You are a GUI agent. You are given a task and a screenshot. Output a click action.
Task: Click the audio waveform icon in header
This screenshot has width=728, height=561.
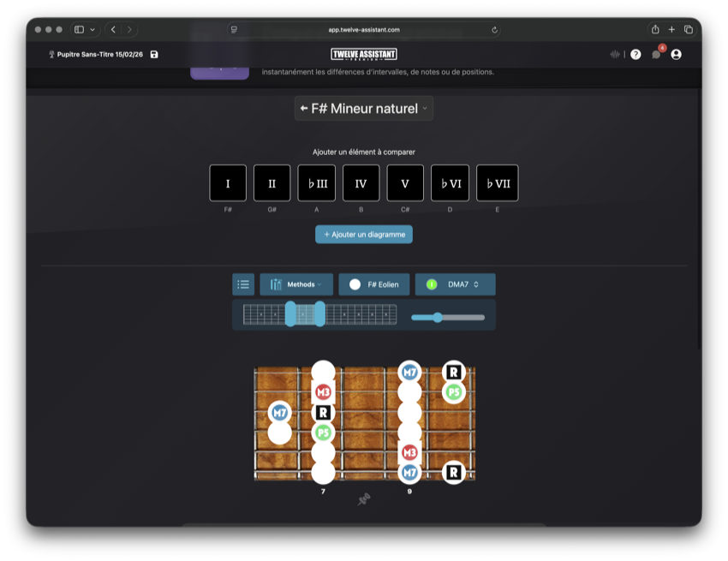click(x=615, y=54)
